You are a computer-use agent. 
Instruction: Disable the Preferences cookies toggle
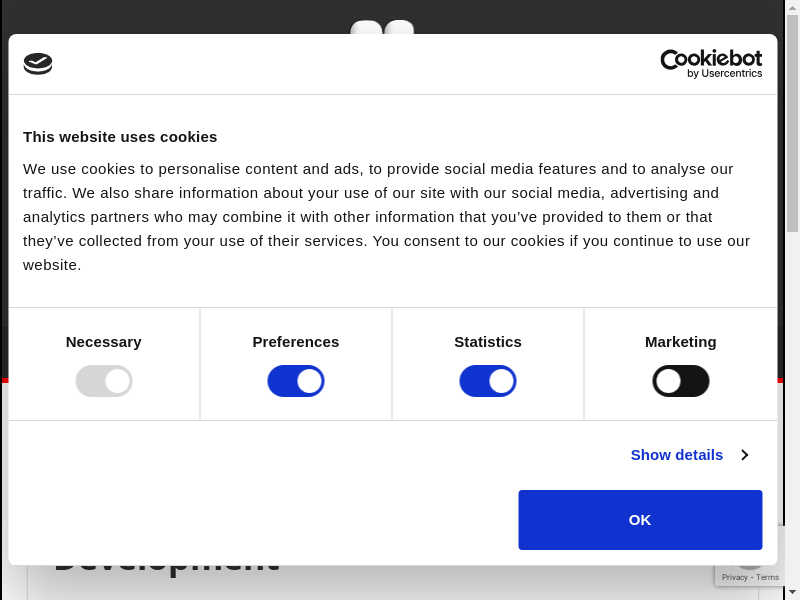coord(296,381)
